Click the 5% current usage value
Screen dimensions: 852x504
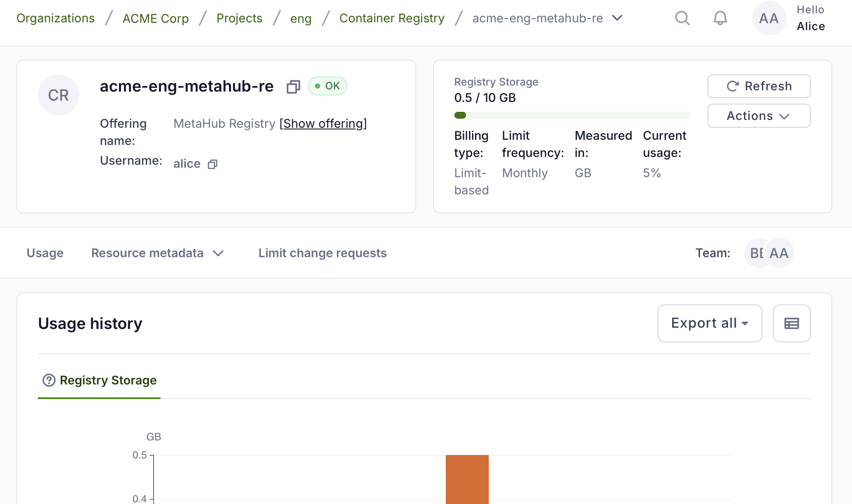tap(652, 173)
